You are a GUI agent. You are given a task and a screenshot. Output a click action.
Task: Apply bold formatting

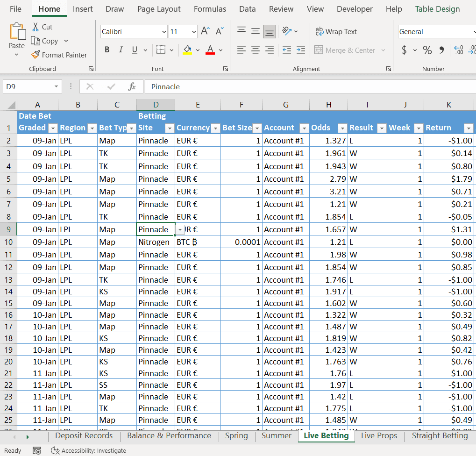click(107, 50)
